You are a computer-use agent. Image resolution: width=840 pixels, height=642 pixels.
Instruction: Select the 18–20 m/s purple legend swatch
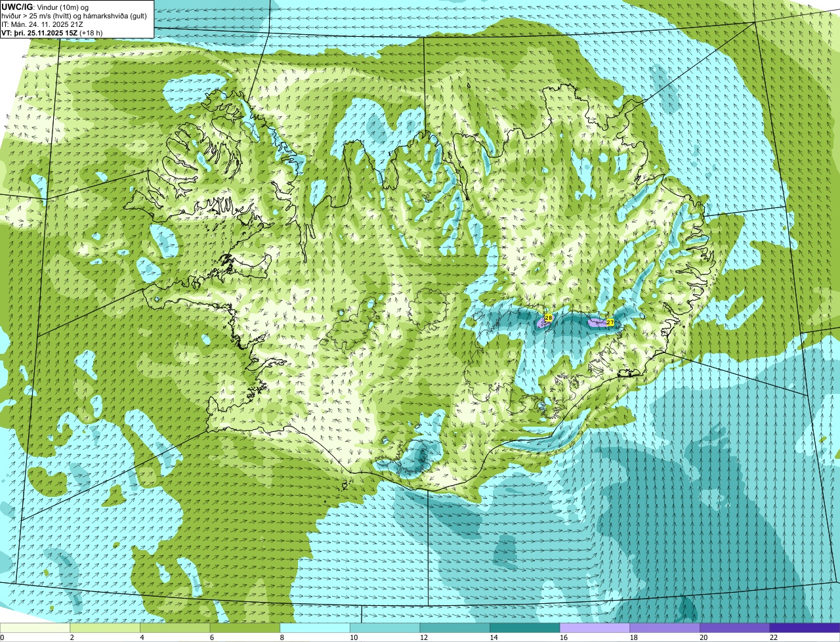pyautogui.click(x=665, y=628)
